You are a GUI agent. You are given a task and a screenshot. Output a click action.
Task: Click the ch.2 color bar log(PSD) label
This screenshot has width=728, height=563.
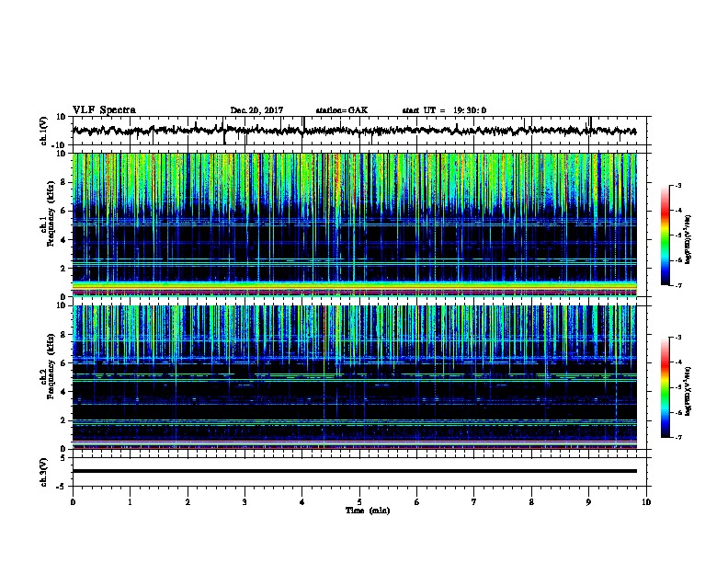click(x=688, y=391)
